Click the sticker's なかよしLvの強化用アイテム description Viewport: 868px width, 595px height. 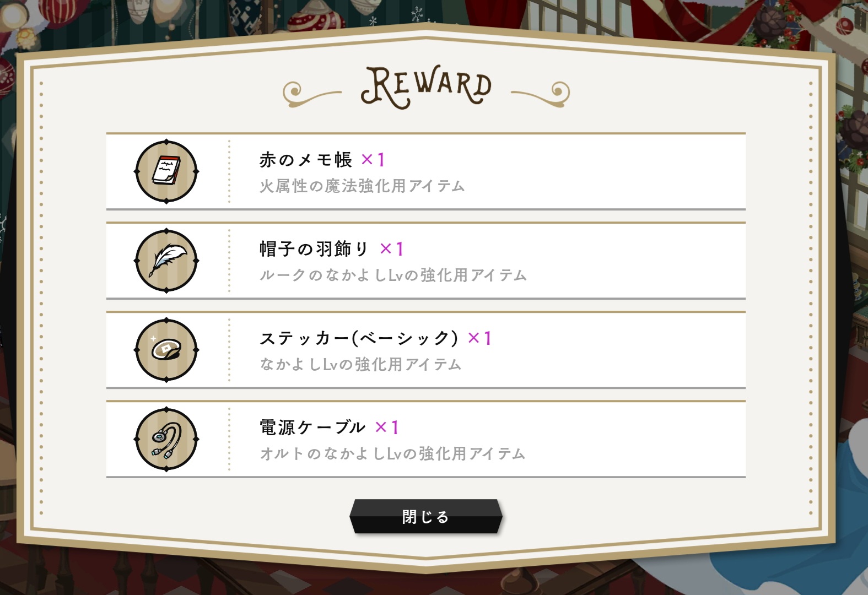click(360, 365)
